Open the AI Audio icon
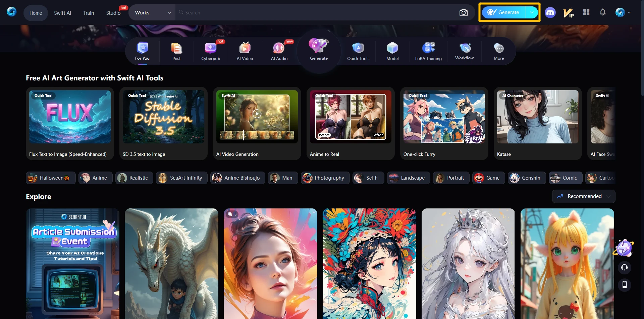 pos(279,48)
